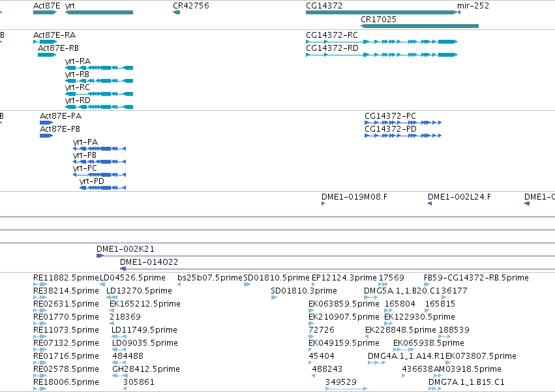Viewport: 555px width, 392px height.
Task: Select the LD13270.5prime EST label
Action: [139, 291]
